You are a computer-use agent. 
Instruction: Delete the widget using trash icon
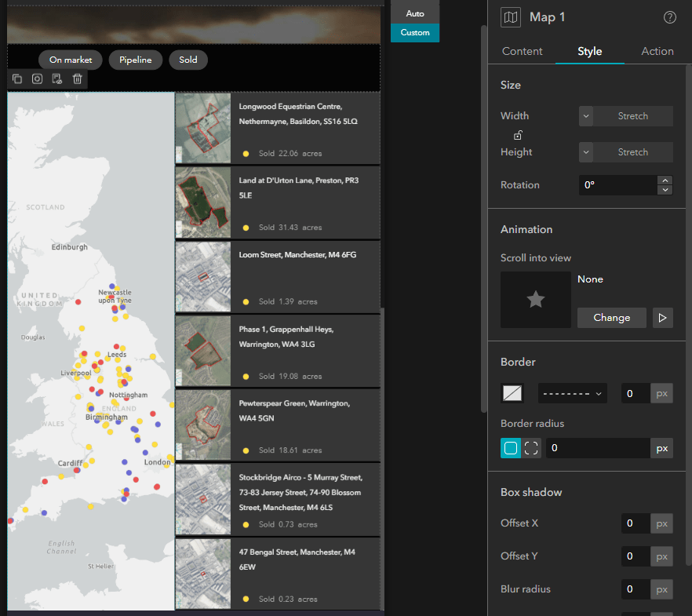(x=77, y=79)
